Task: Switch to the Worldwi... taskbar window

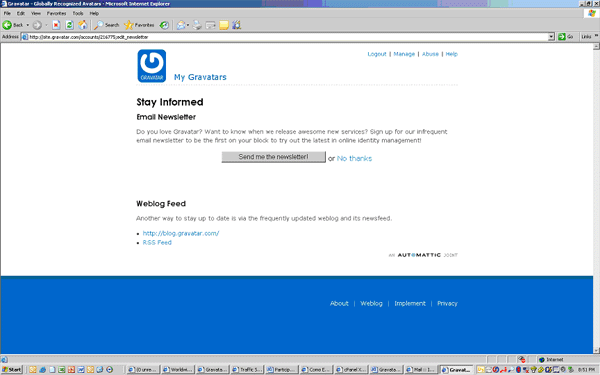Action: 178,370
